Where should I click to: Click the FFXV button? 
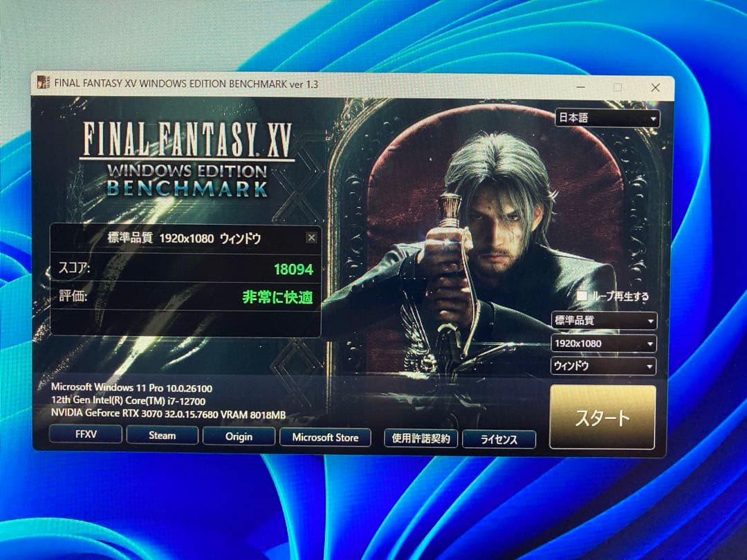[x=86, y=436]
